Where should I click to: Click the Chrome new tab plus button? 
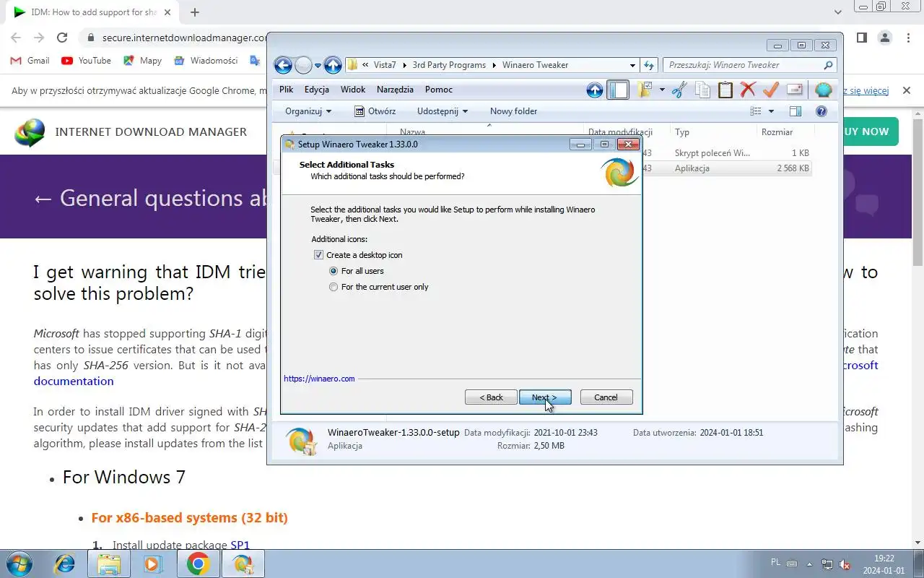[195, 12]
